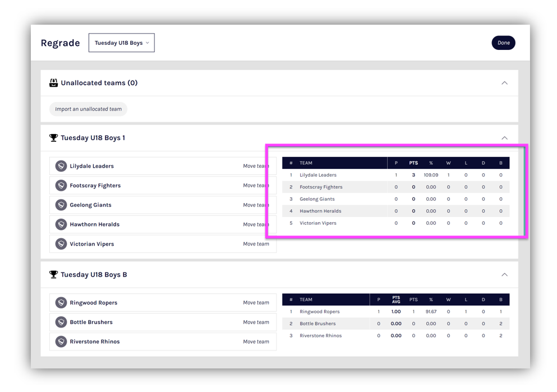Click the Tuesday U18 Boys B heading
The image size is (557, 392).
(94, 274)
